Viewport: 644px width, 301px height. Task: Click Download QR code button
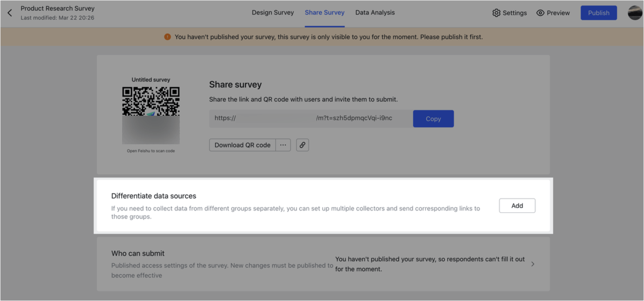tap(242, 145)
